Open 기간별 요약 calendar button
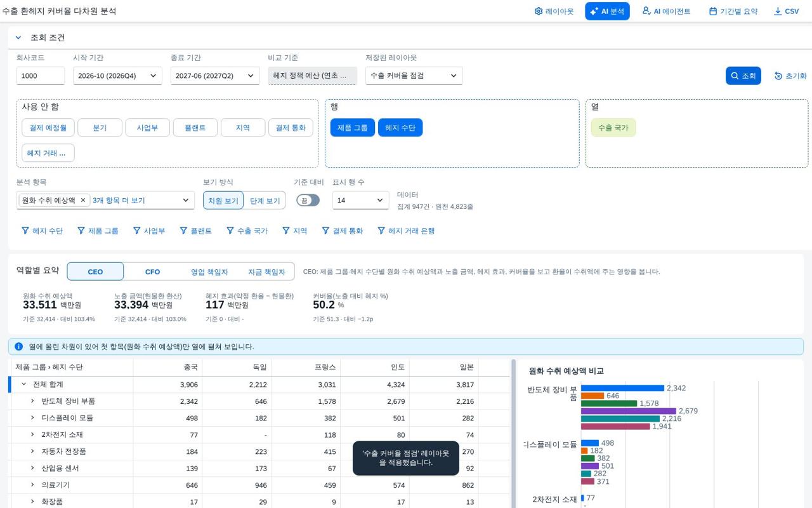The height and width of the screenshot is (508, 812). click(x=733, y=11)
